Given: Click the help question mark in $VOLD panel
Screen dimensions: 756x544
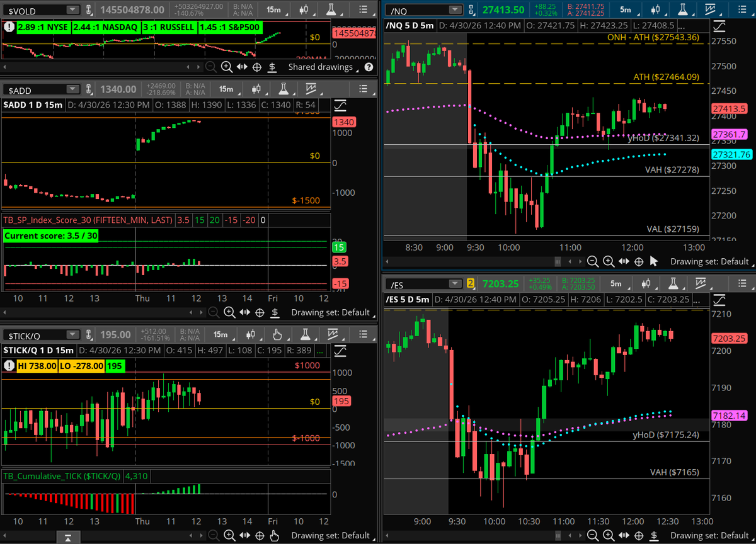Looking at the screenshot, I should click(x=369, y=67).
